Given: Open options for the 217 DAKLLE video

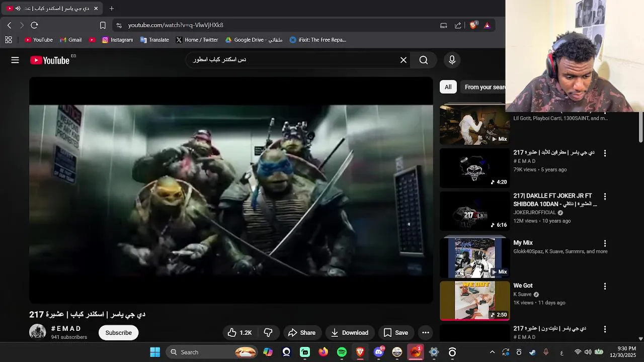Looking at the screenshot, I should (x=605, y=197).
